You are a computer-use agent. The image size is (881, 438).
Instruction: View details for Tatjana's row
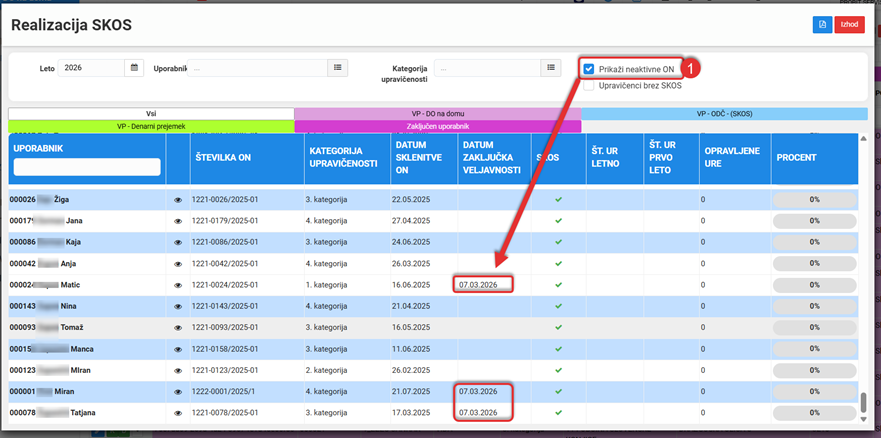click(178, 413)
